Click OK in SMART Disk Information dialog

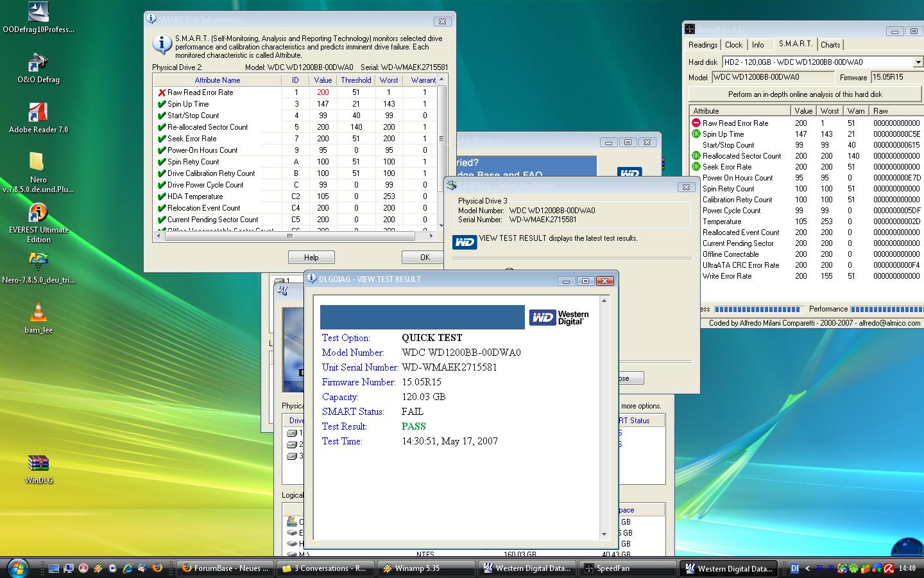click(424, 257)
